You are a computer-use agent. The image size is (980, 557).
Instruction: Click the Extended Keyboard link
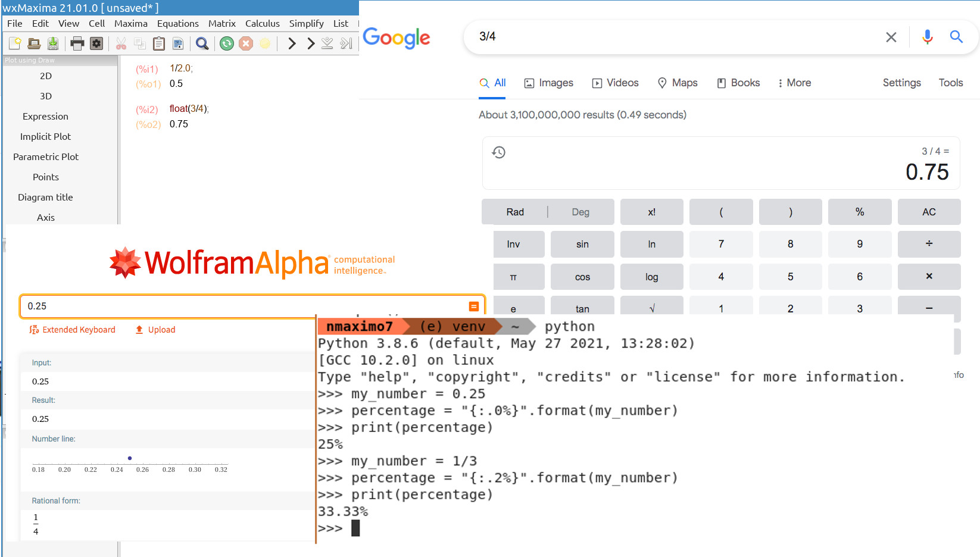[73, 330]
